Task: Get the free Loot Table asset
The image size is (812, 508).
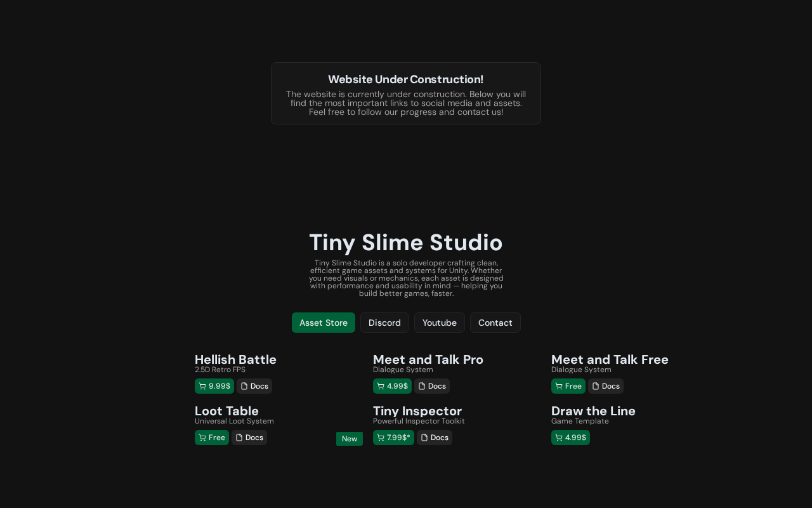Action: [x=212, y=438]
